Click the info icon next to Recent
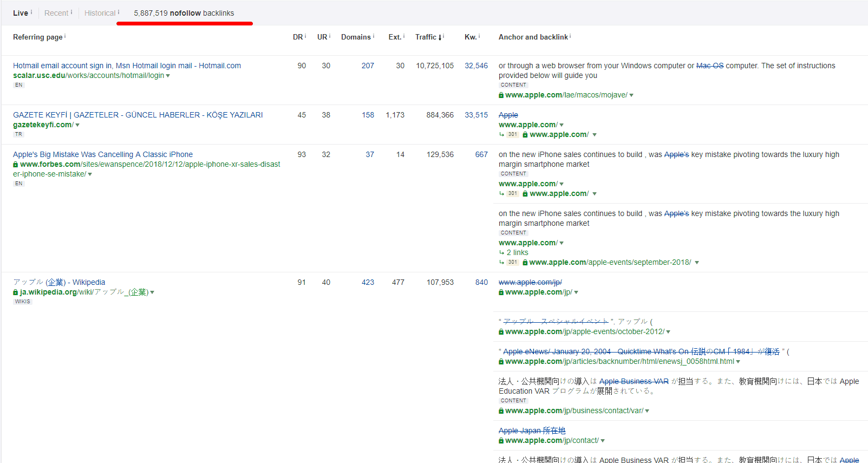Screen dimensions: 868x463 [71, 12]
